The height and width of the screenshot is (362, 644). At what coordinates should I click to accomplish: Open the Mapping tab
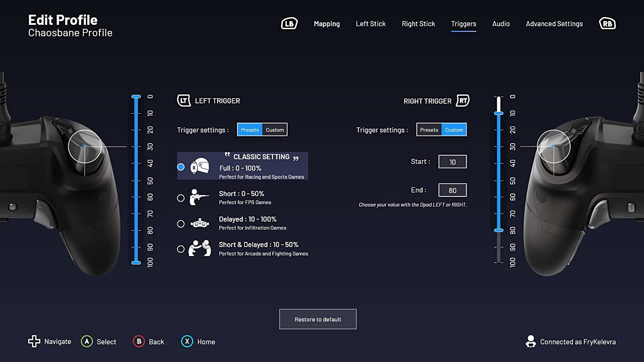click(327, 24)
